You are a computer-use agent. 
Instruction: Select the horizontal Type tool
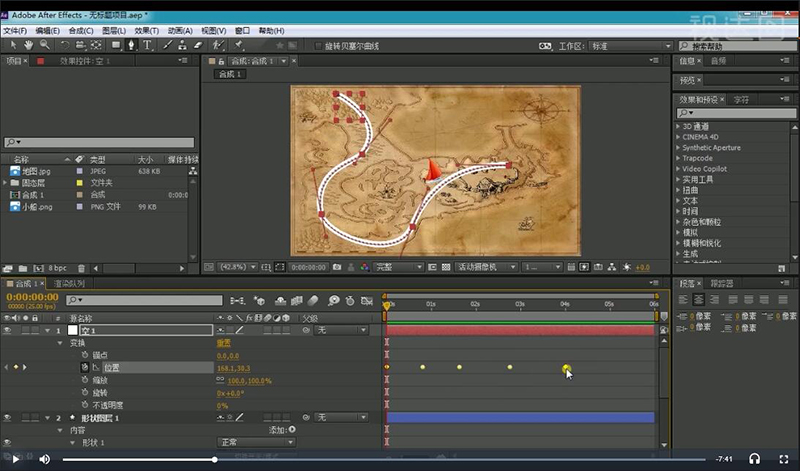coord(147,45)
